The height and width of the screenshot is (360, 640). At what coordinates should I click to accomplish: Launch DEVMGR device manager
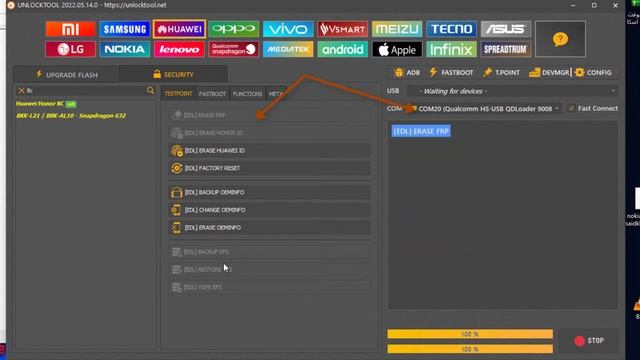549,73
